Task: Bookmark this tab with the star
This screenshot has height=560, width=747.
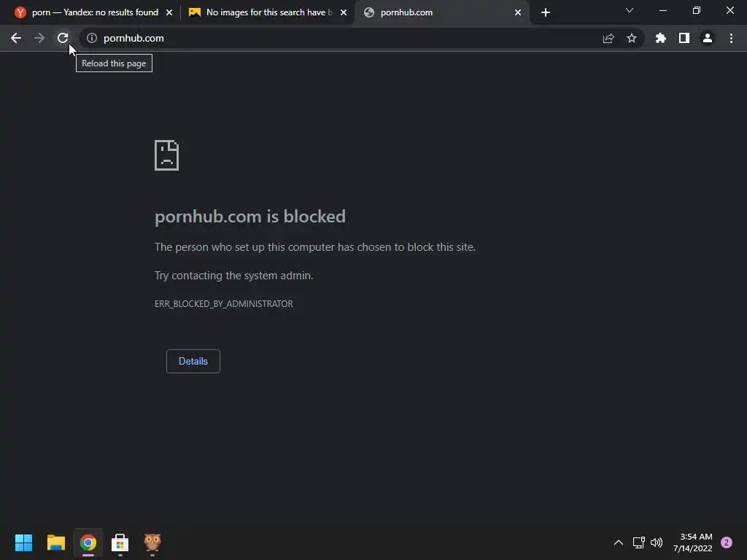Action: [x=632, y=38]
